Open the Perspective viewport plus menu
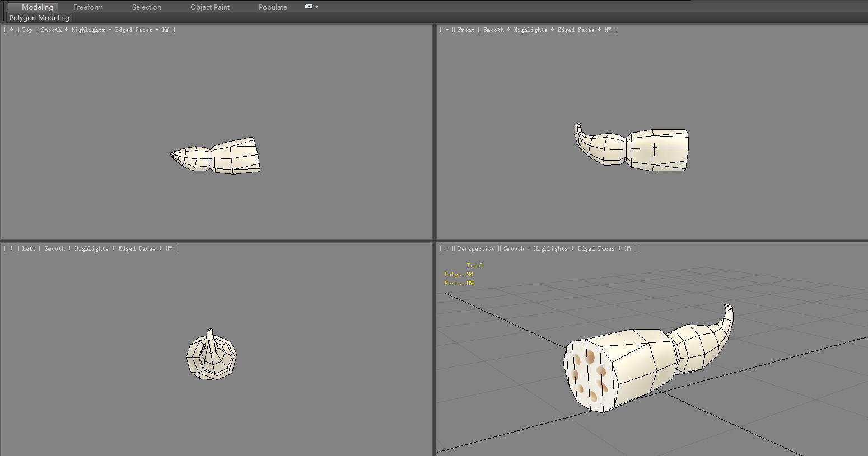Image resolution: width=868 pixels, height=456 pixels. (447, 248)
